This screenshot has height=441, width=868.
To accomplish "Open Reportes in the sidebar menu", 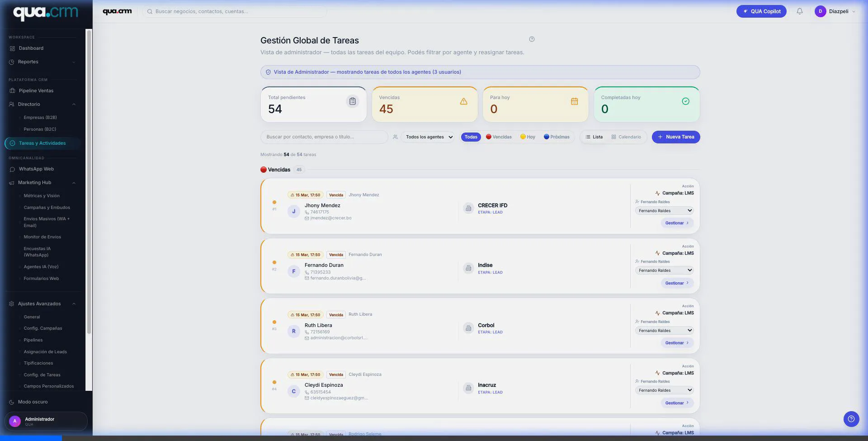I will point(28,62).
